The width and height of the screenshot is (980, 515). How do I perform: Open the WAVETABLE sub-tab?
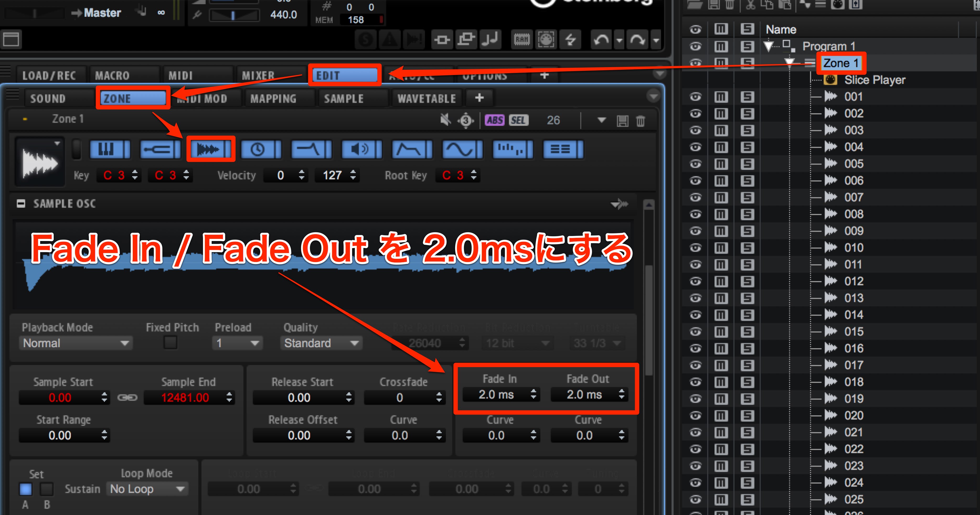(x=427, y=99)
